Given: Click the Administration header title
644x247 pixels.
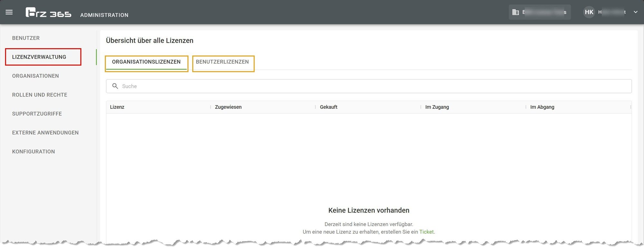Looking at the screenshot, I should click(104, 15).
